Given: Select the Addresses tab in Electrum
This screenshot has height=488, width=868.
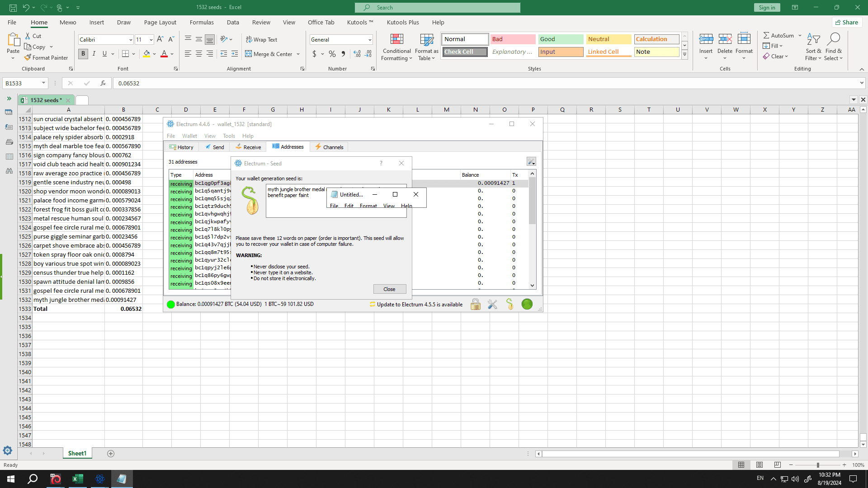Looking at the screenshot, I should [x=290, y=146].
